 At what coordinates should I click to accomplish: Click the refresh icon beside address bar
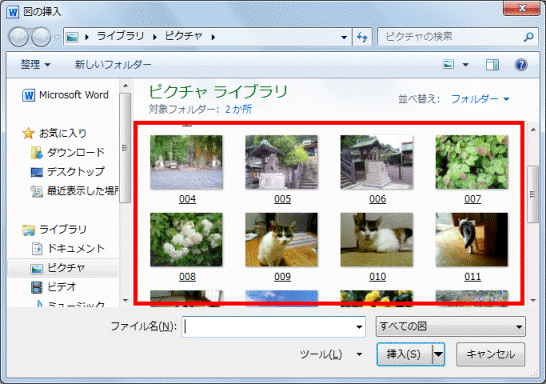(x=362, y=37)
